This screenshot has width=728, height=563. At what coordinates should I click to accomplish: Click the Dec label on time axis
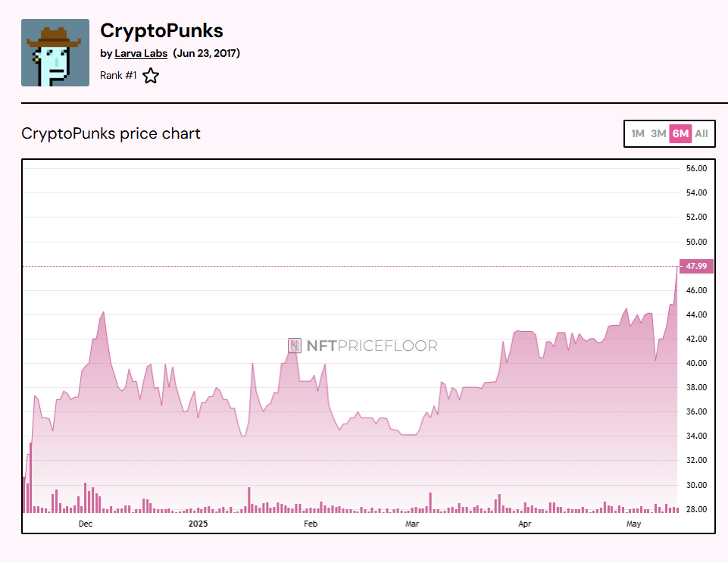tap(86, 524)
